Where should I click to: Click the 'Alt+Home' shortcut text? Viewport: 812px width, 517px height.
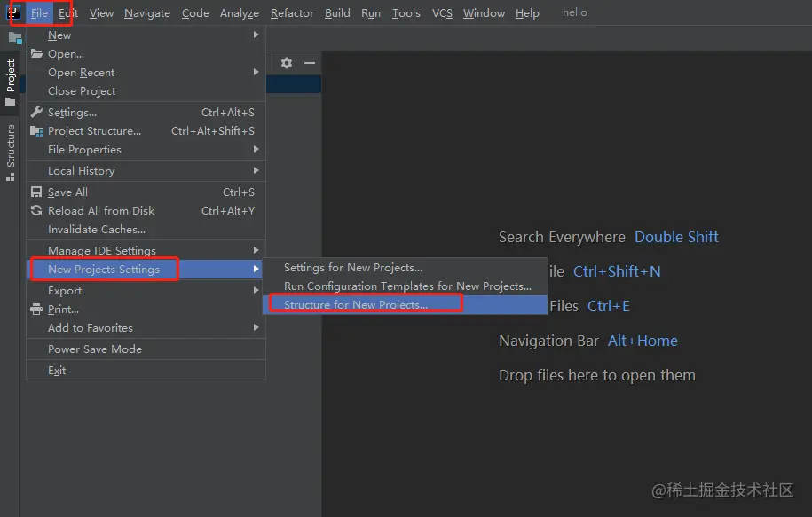tap(643, 341)
